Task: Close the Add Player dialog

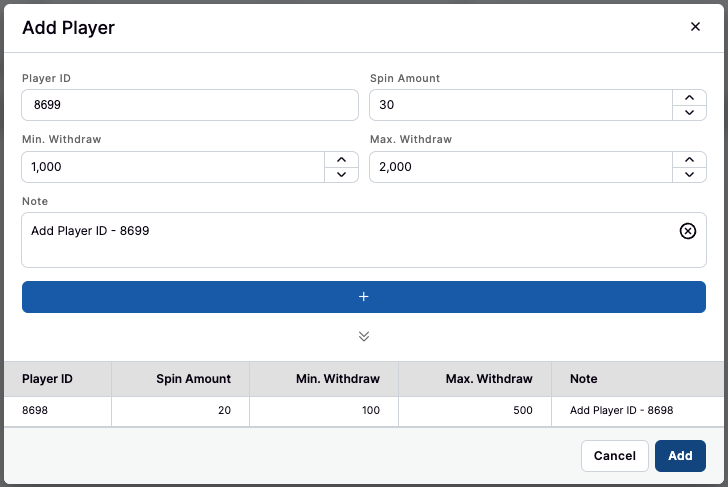Action: [695, 27]
